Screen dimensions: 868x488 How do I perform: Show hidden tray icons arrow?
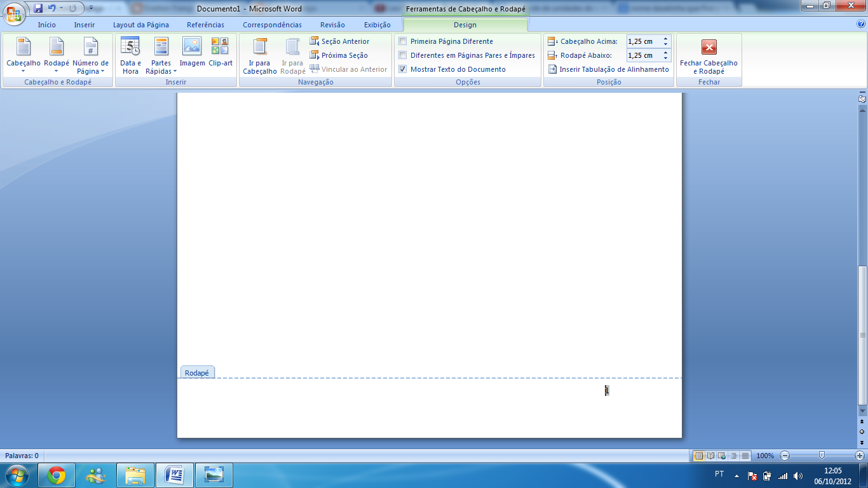pos(737,475)
